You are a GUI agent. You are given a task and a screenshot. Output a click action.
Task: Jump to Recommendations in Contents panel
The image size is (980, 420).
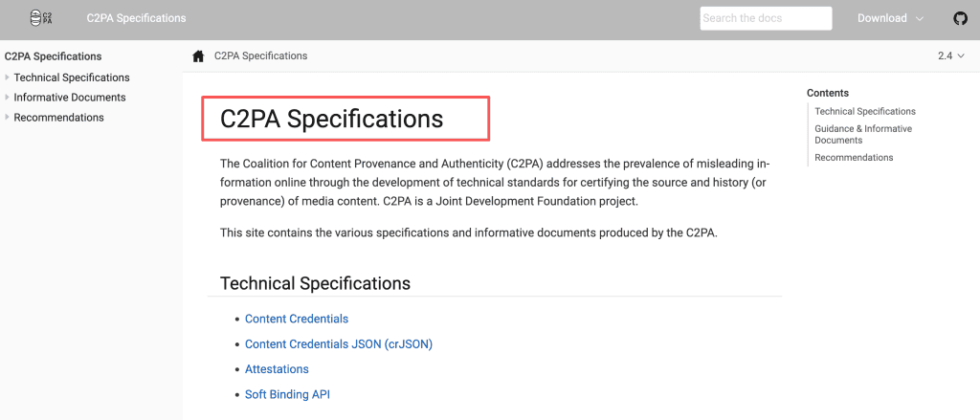[854, 158]
